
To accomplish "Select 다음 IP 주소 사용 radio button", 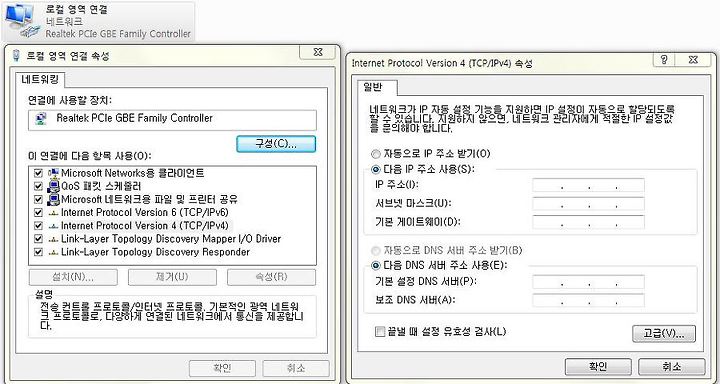I will point(376,169).
